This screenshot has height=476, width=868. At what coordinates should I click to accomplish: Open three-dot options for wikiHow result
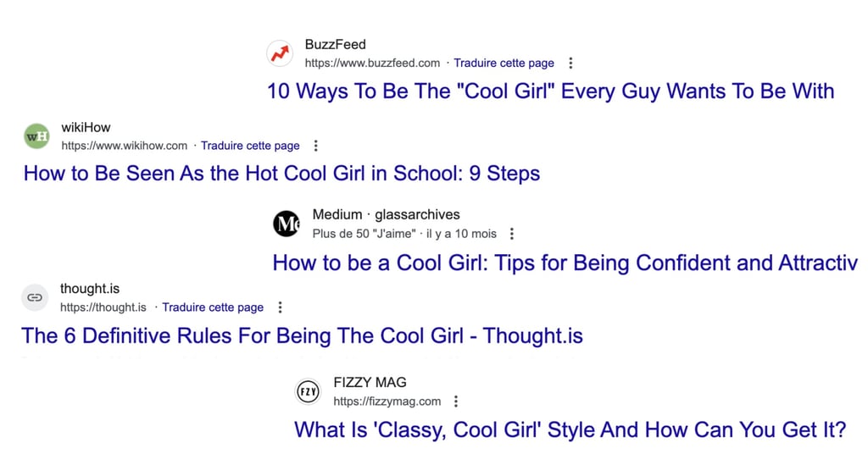[x=316, y=146]
